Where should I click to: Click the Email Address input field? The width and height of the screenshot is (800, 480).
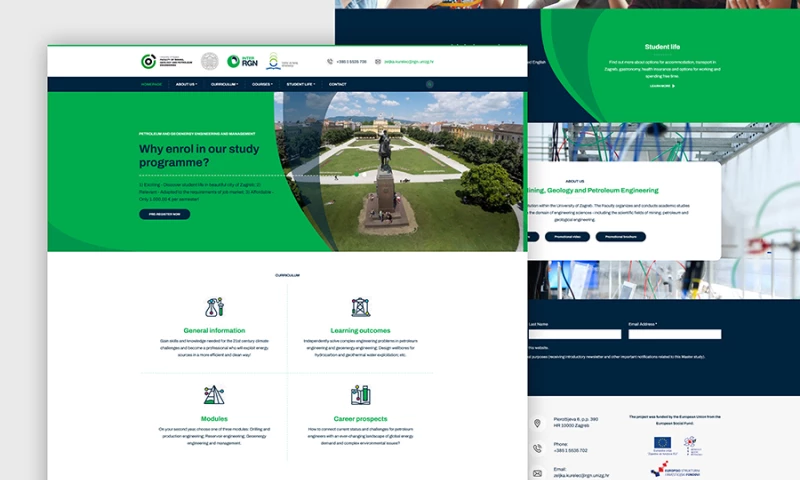pyautogui.click(x=674, y=334)
